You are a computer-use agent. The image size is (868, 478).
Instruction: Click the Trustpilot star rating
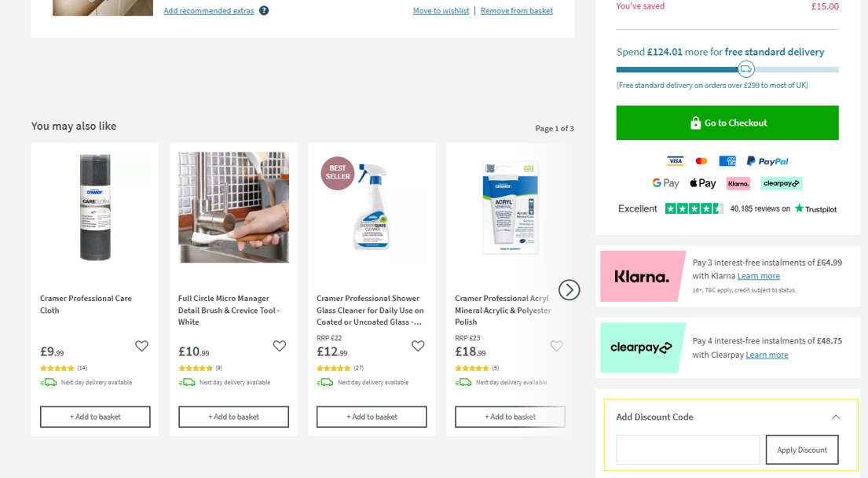(x=694, y=208)
